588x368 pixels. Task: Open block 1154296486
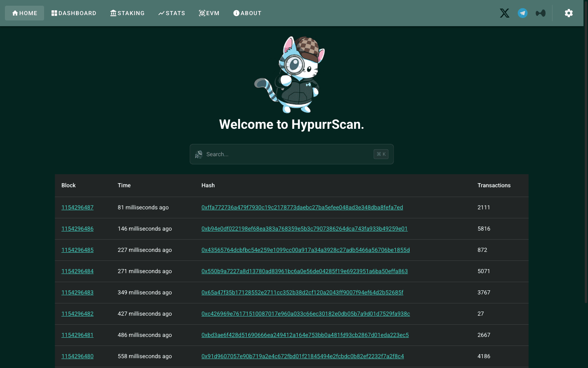(x=78, y=229)
